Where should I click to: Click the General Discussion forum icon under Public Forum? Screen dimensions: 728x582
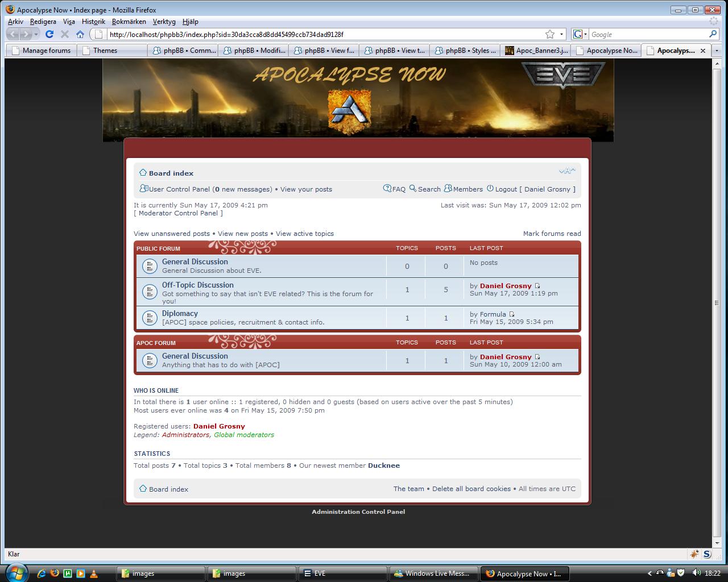[149, 266]
